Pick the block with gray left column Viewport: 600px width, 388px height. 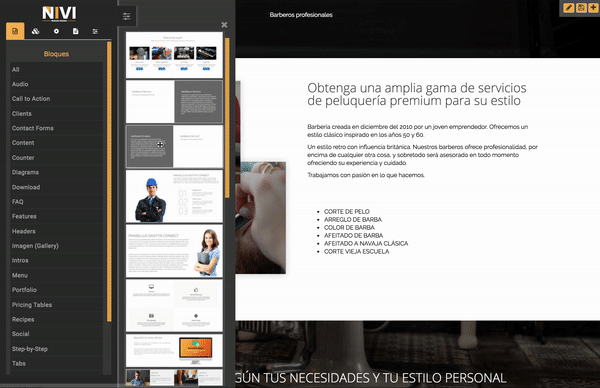point(174,146)
